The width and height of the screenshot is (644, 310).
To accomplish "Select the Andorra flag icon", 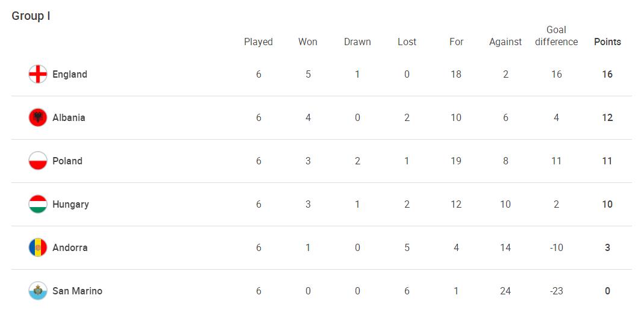I will point(38,247).
